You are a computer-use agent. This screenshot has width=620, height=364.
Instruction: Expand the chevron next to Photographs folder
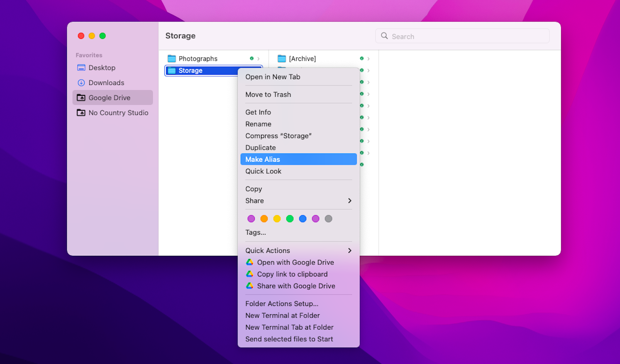pyautogui.click(x=259, y=58)
